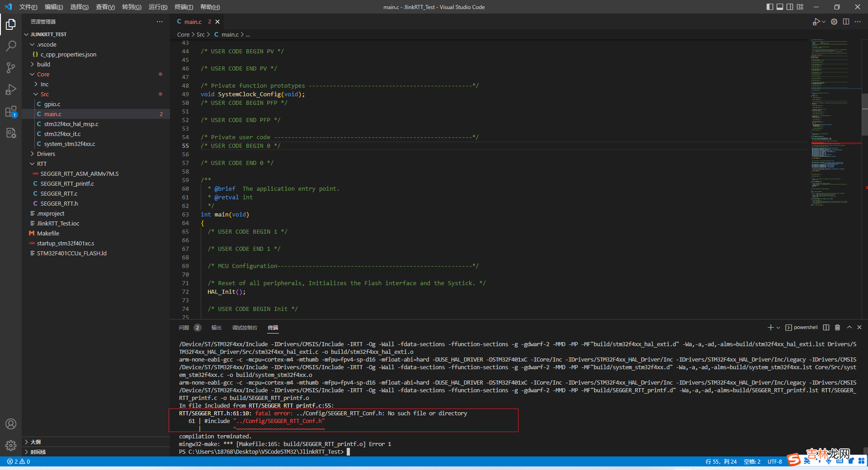This screenshot has height=470, width=868.
Task: Open customize layout button
Action: [800, 7]
